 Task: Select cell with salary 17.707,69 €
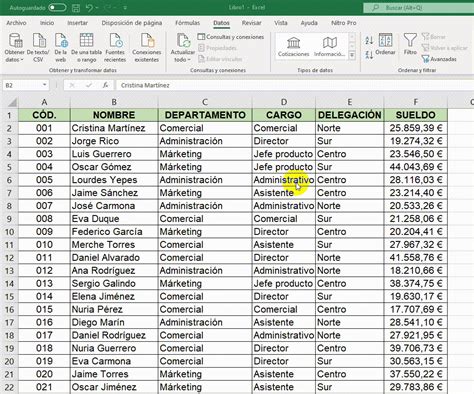tap(415, 309)
